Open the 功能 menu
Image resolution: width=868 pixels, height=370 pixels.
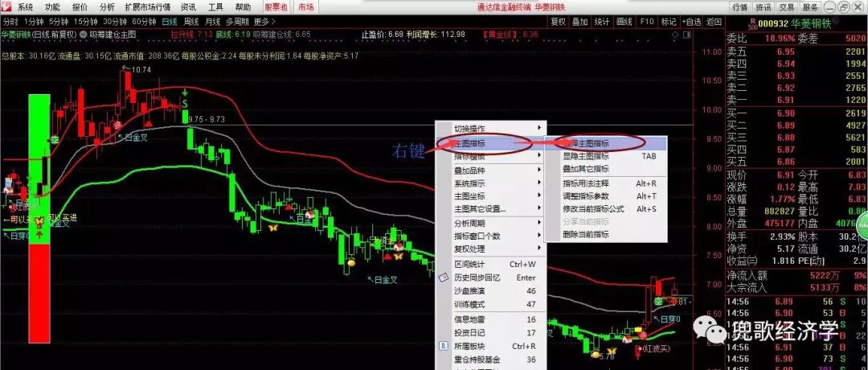tap(52, 7)
